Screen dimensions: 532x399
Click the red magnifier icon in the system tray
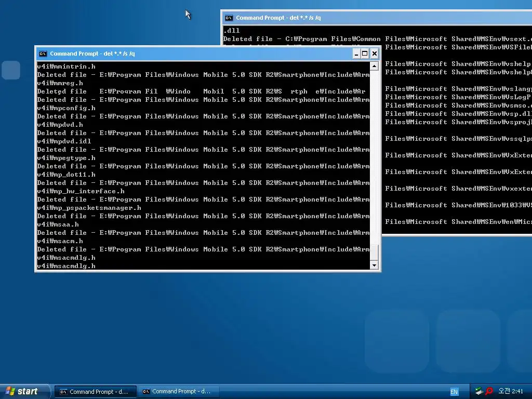coord(489,391)
